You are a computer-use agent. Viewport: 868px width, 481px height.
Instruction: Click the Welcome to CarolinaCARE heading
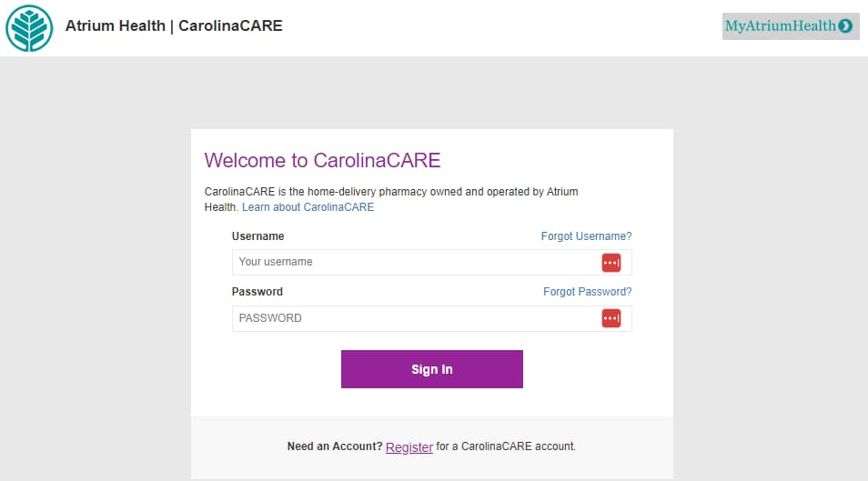point(322,161)
